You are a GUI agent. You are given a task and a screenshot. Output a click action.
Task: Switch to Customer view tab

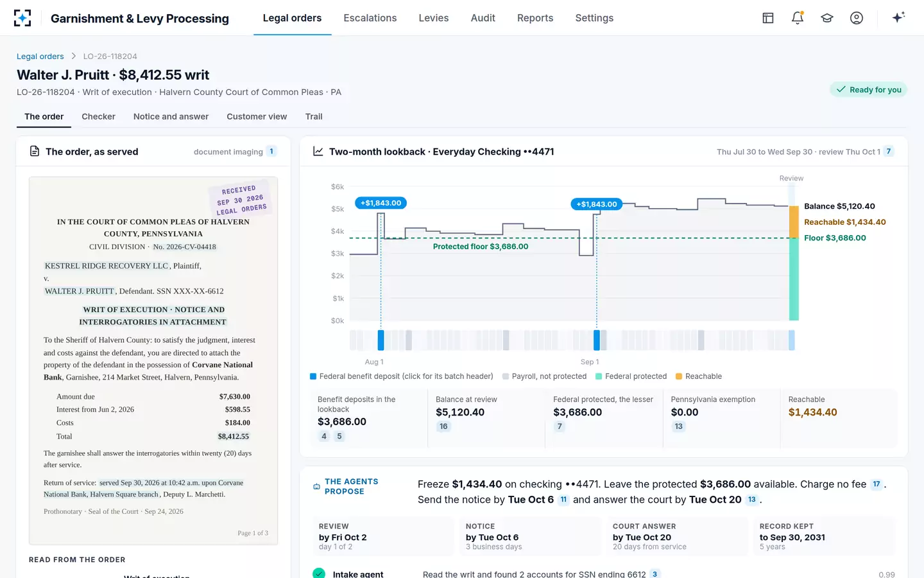pos(257,117)
